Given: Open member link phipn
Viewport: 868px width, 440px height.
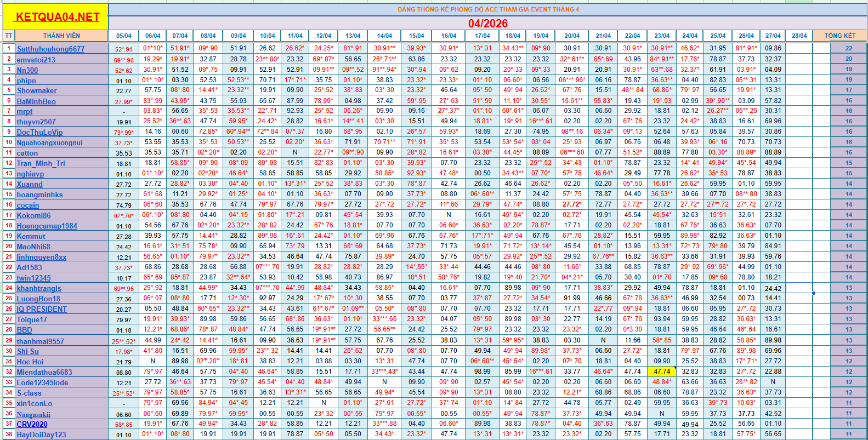Looking at the screenshot, I should point(26,81).
